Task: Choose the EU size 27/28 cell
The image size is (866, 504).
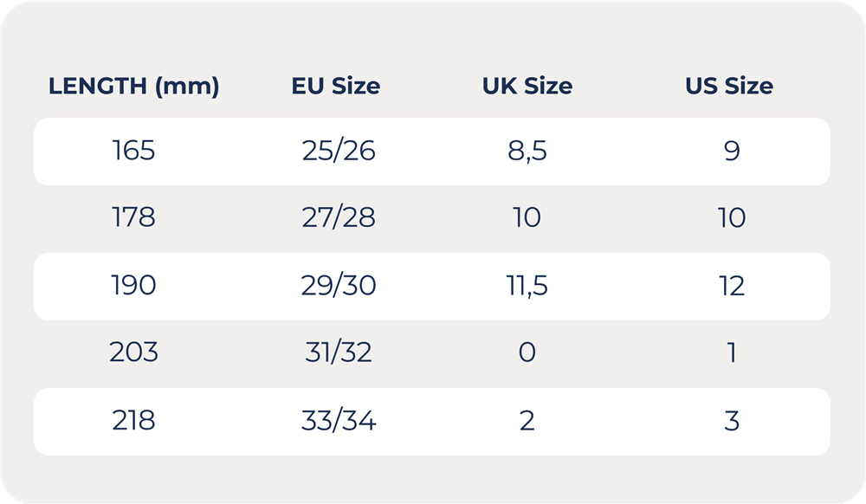Action: tap(339, 217)
